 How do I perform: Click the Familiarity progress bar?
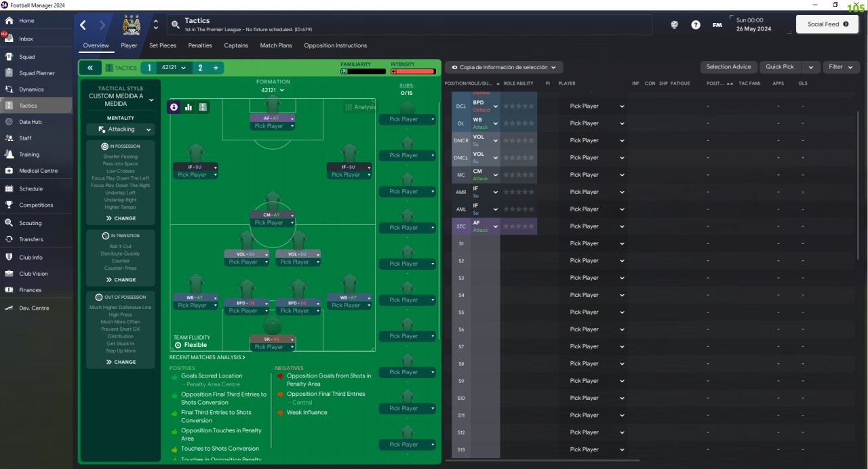click(361, 71)
